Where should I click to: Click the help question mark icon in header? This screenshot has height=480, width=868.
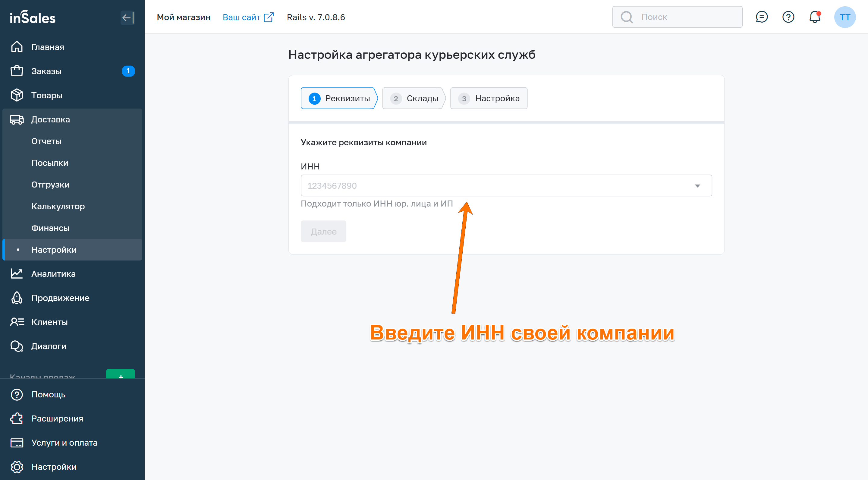788,17
